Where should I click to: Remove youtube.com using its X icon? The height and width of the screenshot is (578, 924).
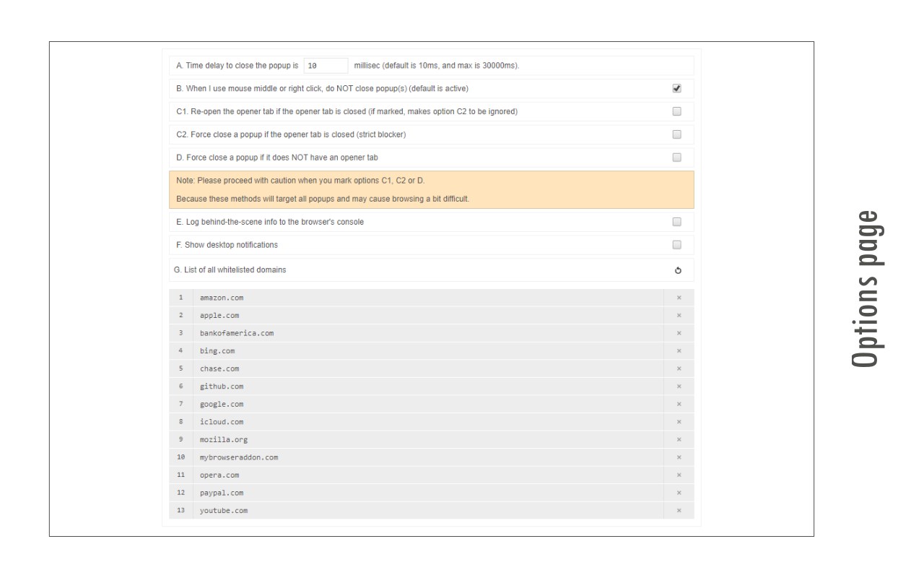coord(679,511)
